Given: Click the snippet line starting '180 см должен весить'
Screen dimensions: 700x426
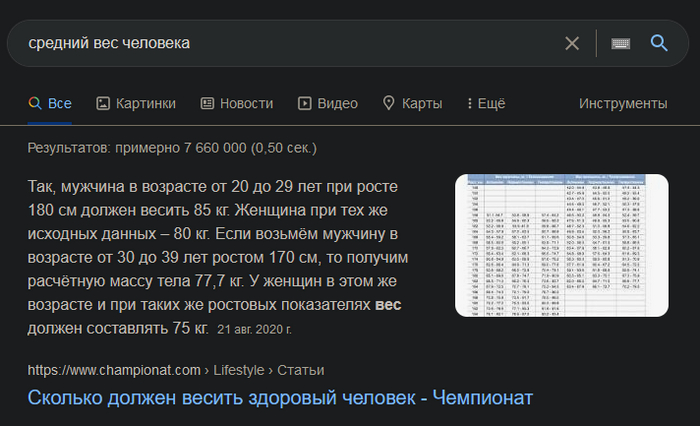Looking at the screenshot, I should [x=208, y=210].
